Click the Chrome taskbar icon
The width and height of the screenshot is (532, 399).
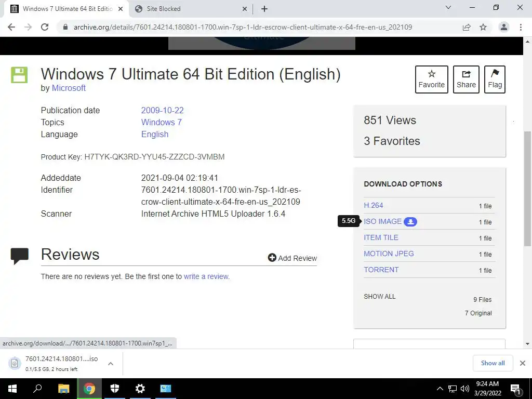click(89, 389)
